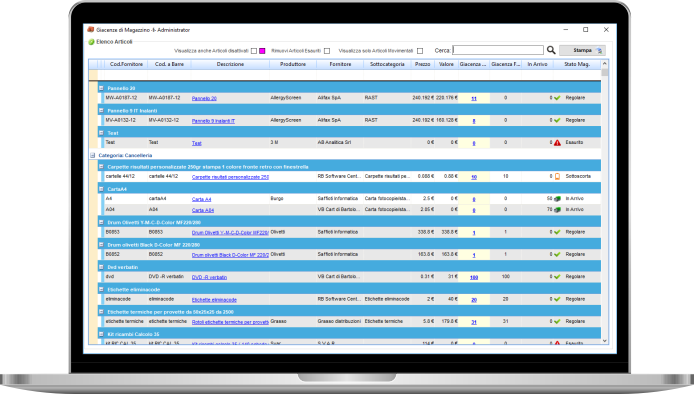Open the DVD -R verbatin link
The image size is (694, 394).
209,277
